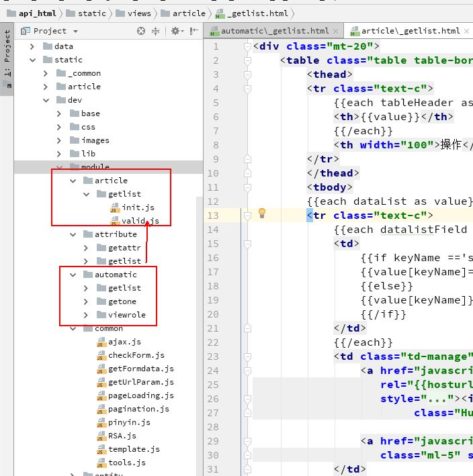Click the views breadcrumb in the navigation bar
Screen dimensions: 473x476
click(x=138, y=13)
